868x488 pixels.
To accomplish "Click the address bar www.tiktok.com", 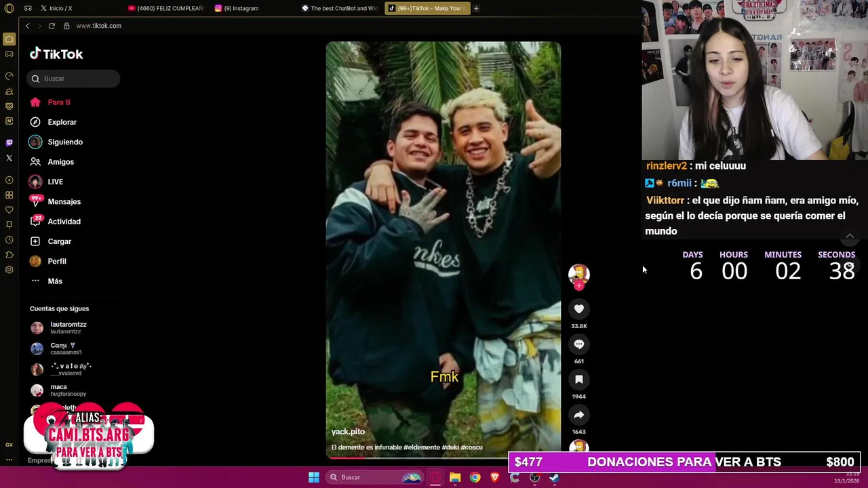I will click(98, 26).
